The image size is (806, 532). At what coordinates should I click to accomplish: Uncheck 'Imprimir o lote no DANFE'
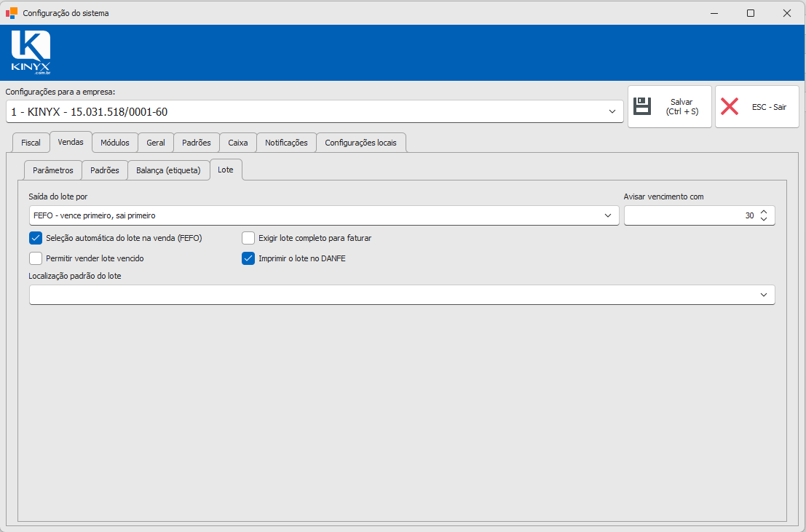click(248, 258)
